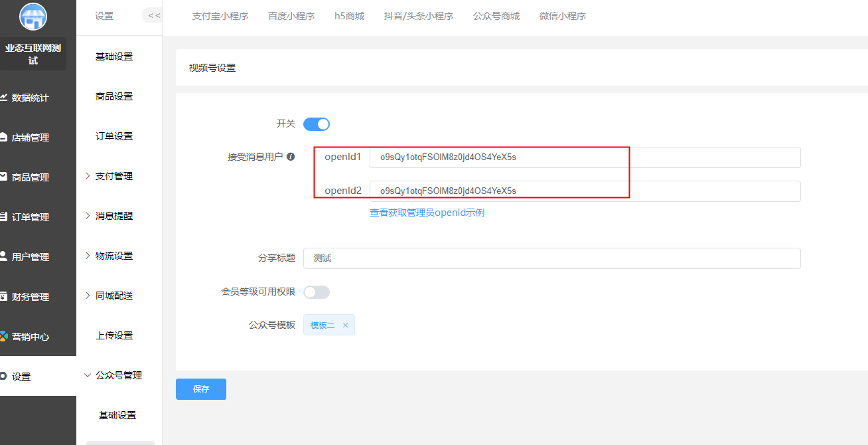Click the 分享标题 input field
Viewport: 868px width, 445px height.
(552, 258)
